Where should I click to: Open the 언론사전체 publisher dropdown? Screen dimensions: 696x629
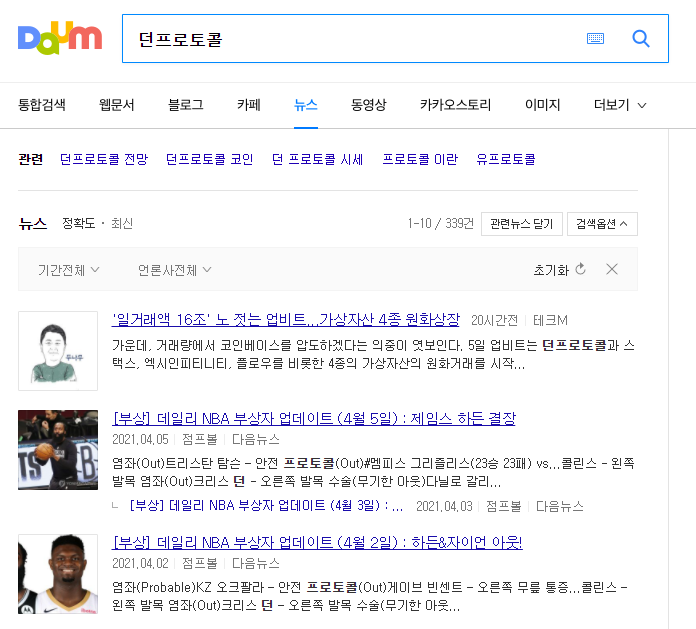click(174, 270)
